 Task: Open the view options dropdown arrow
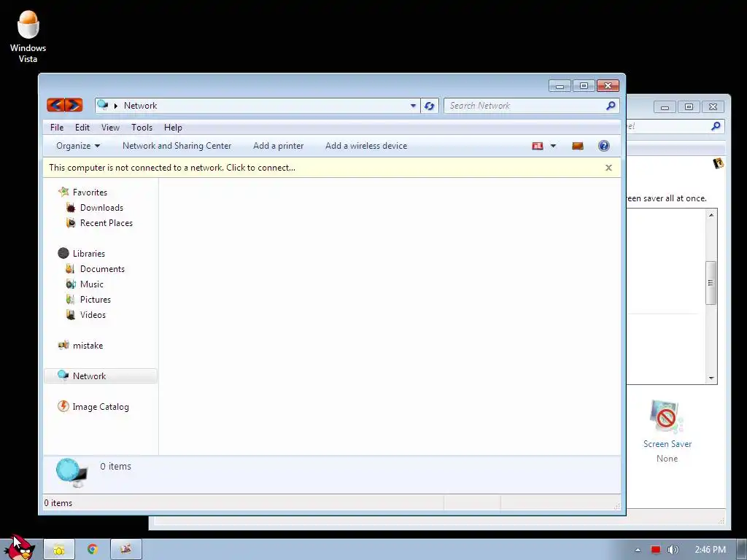(553, 146)
